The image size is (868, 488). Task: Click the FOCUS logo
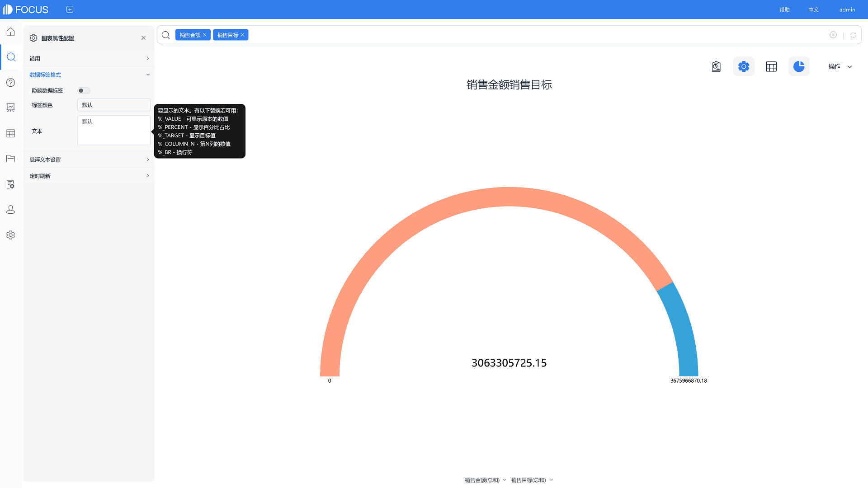pos(25,9)
